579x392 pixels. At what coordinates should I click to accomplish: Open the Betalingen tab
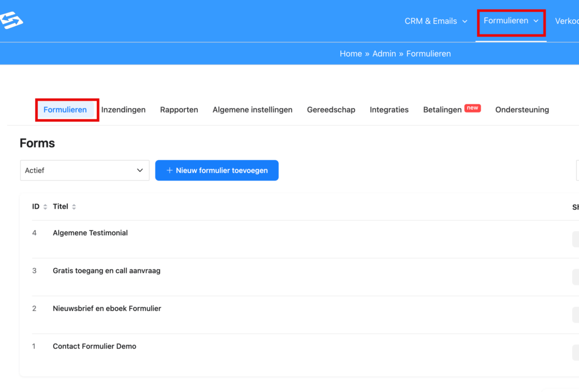442,110
